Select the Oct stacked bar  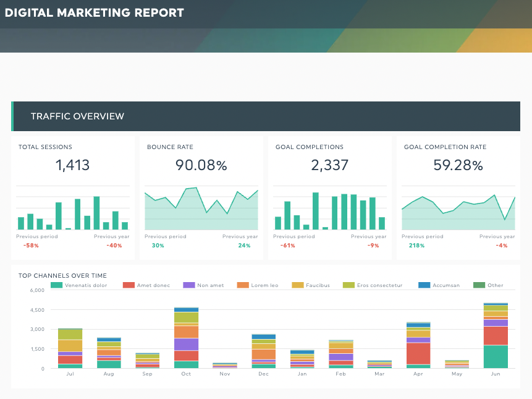[x=186, y=338]
